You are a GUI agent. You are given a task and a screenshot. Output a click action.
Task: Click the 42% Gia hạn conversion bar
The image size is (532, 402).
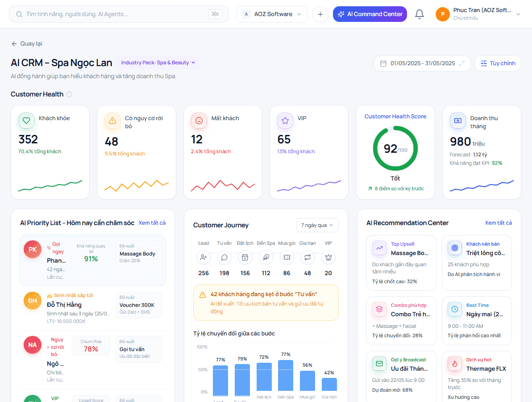tap(329, 384)
